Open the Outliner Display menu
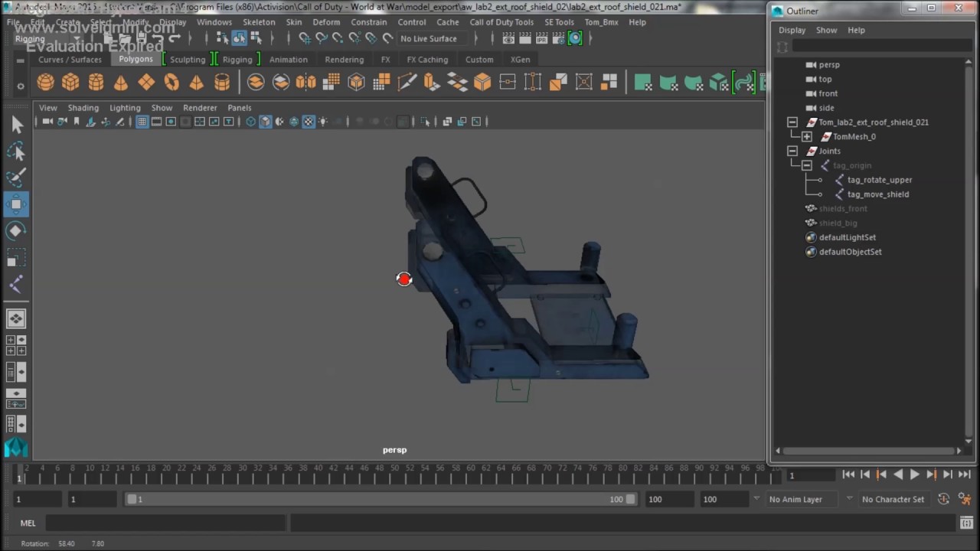The width and height of the screenshot is (980, 551). tap(792, 31)
